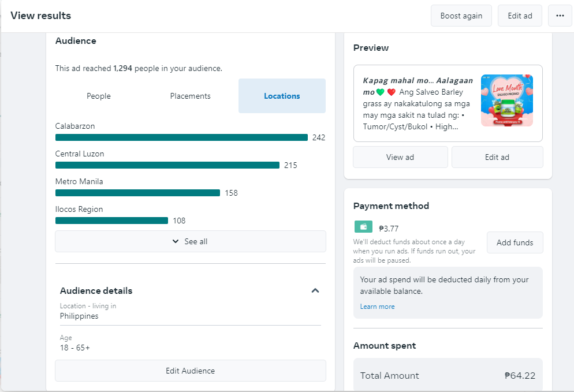Select the Locations tab
This screenshot has height=392, width=574.
282,96
